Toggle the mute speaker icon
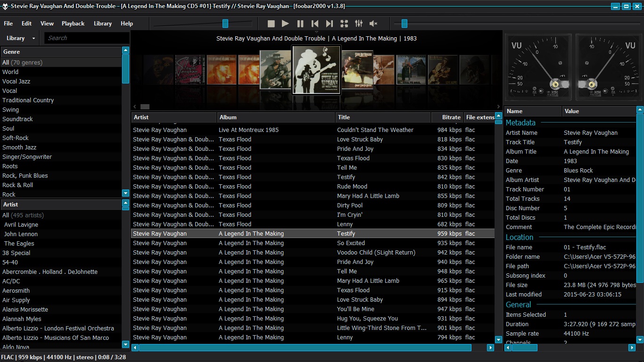Screen dimensions: 644x362 [373, 24]
